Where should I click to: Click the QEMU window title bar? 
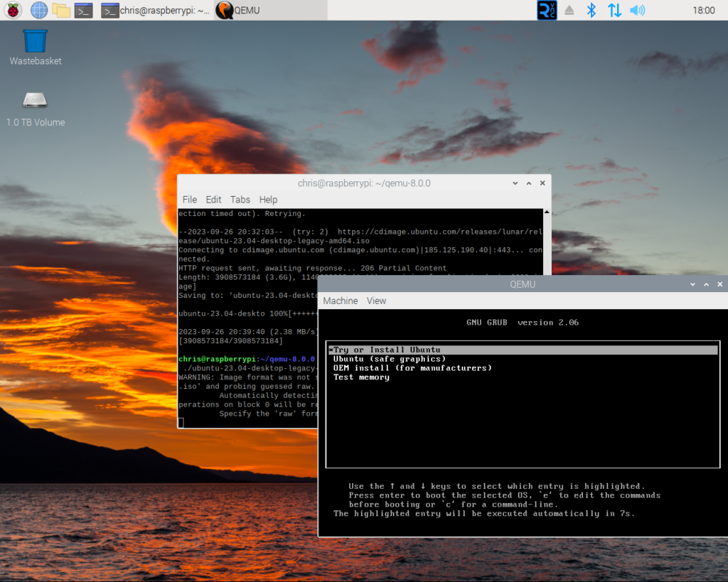[523, 284]
